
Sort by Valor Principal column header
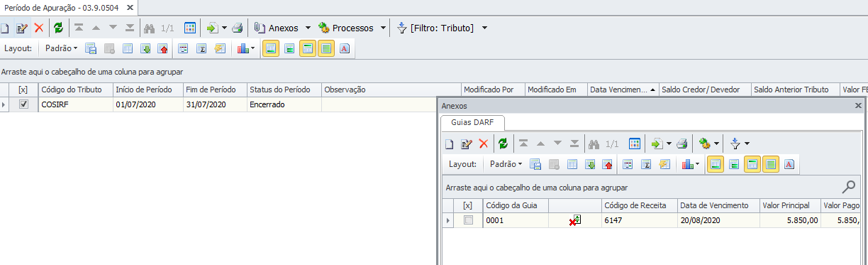coord(790,205)
